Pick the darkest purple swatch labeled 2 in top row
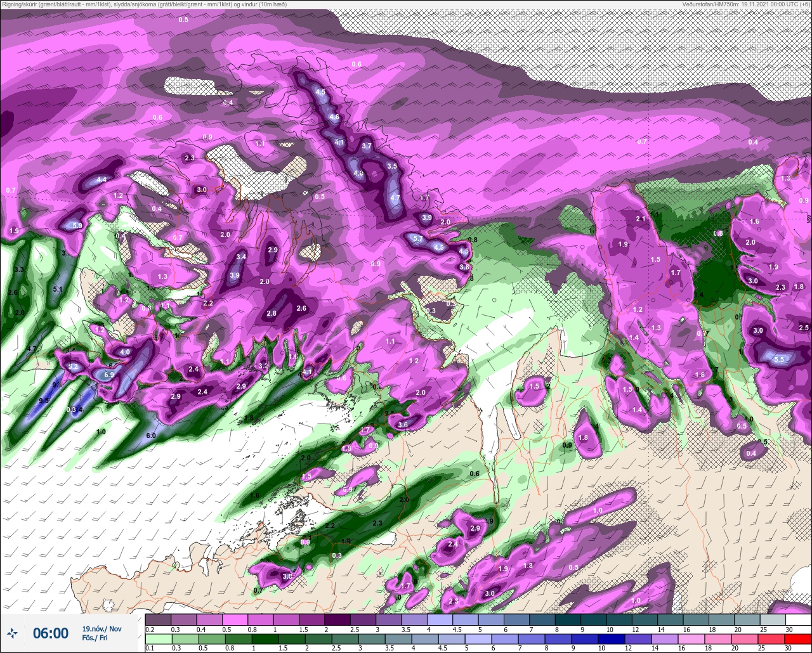Image resolution: width=812 pixels, height=653 pixels. click(x=337, y=619)
